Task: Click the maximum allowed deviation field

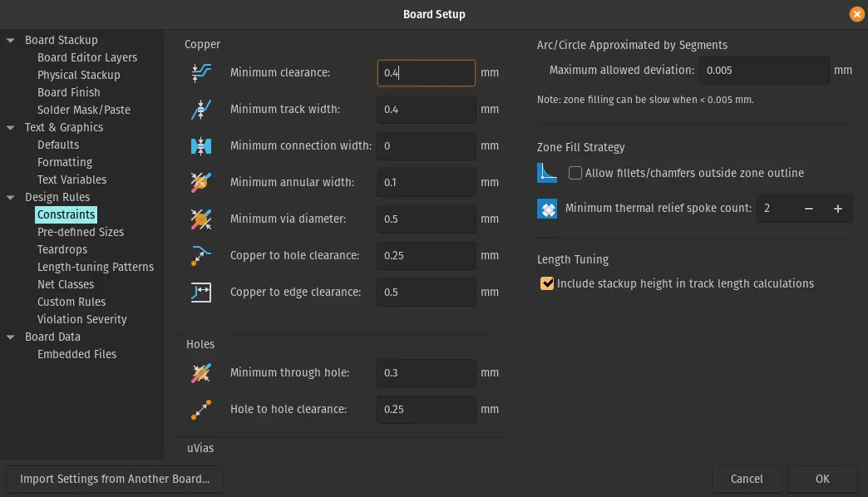Action: pos(764,71)
